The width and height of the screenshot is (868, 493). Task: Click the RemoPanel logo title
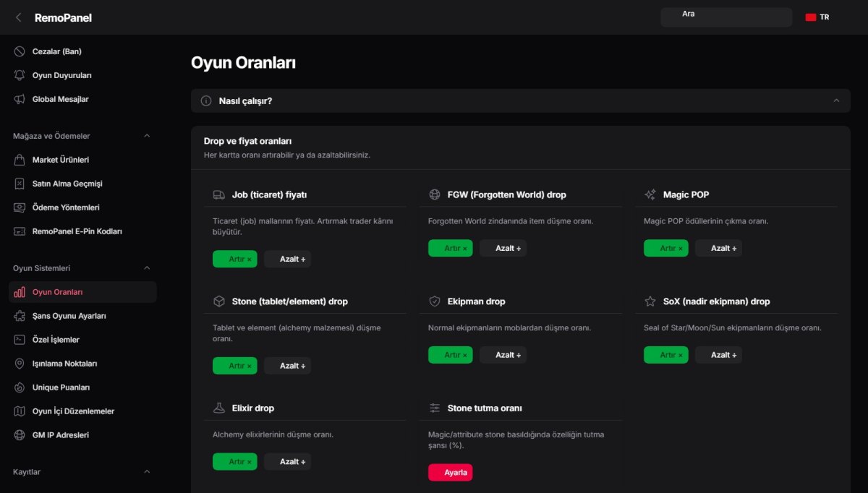point(63,17)
